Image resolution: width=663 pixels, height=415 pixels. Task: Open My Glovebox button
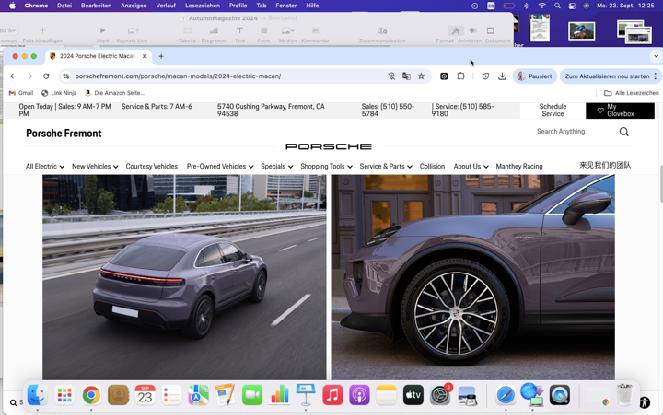click(x=620, y=110)
